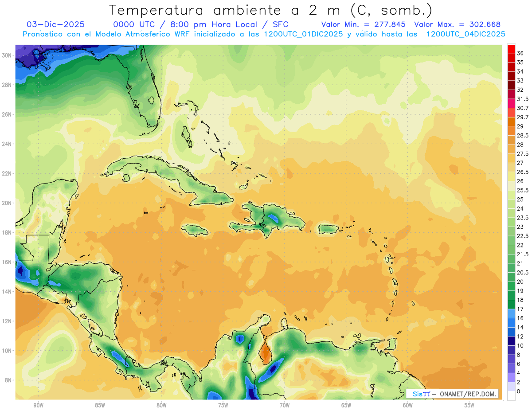Image resolution: width=532 pixels, height=411 pixels.
Task: Click the '30.7' value on the color scale
Action: coord(523,108)
